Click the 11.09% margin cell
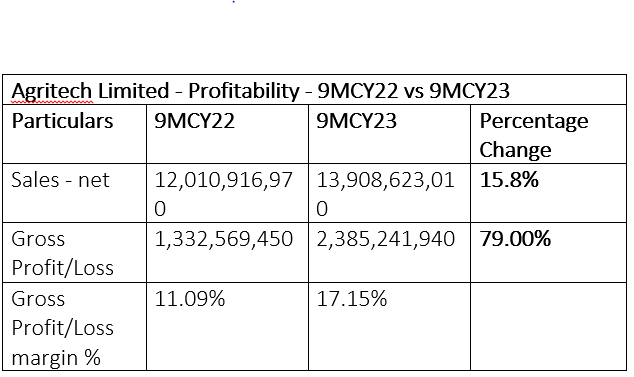The height and width of the screenshot is (377, 634). pos(227,326)
